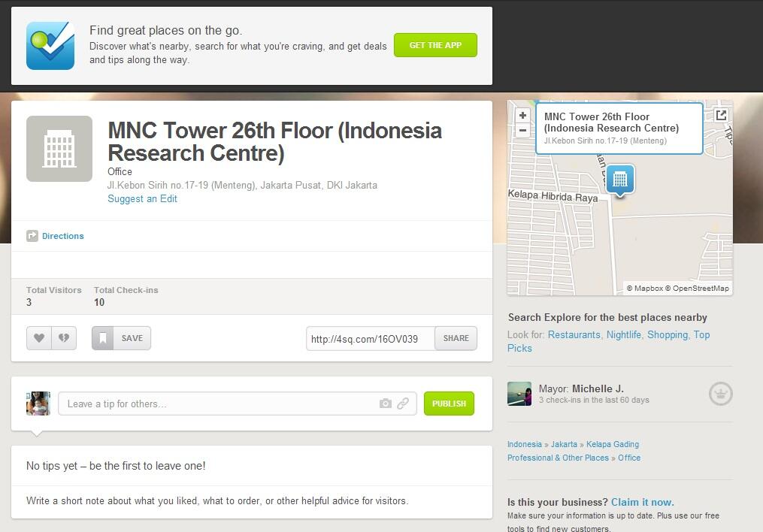Click the GET THE APP button
Viewport: 763px width, 532px height.
(x=435, y=45)
